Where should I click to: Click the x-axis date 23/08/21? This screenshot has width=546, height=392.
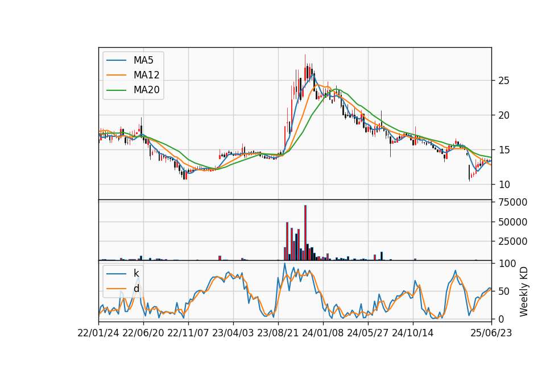click(278, 333)
